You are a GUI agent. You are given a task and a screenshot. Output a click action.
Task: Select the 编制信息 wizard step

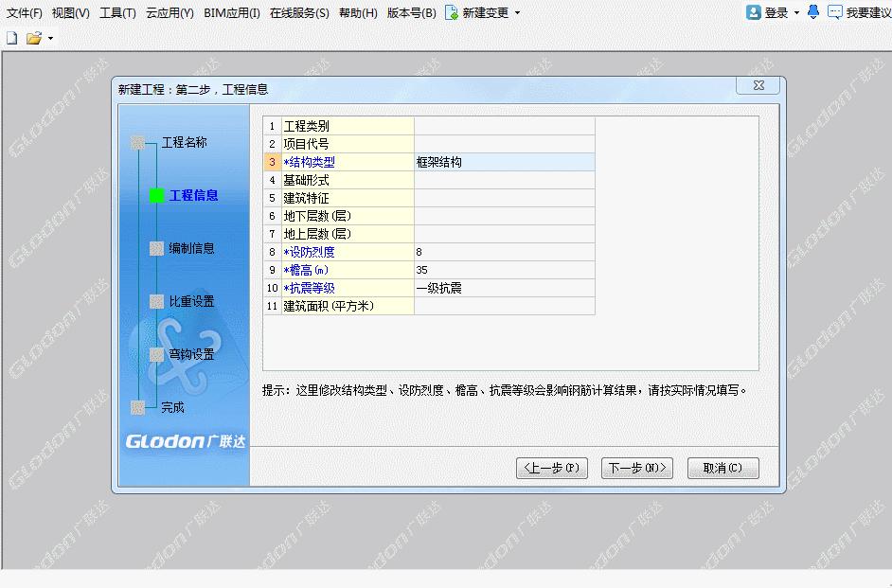(x=191, y=248)
